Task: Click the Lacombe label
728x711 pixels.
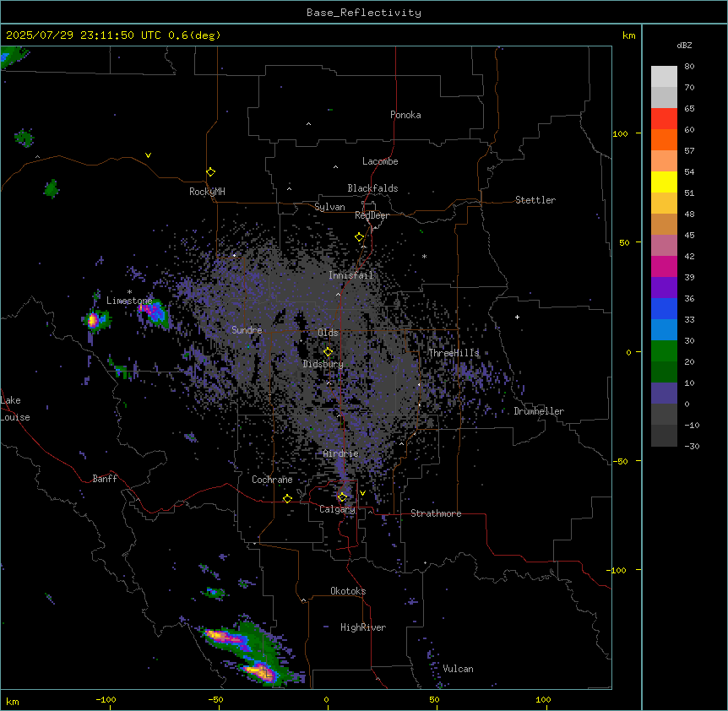Action: pos(380,161)
